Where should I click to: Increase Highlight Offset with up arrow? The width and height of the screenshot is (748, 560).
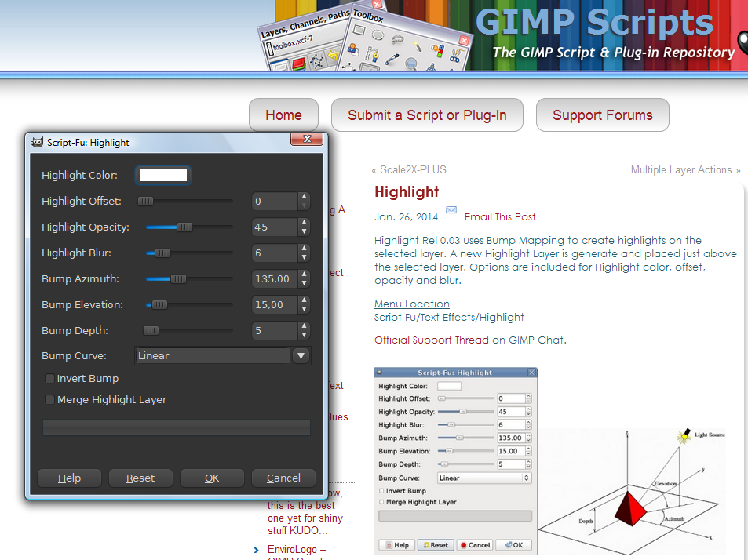pyautogui.click(x=304, y=196)
